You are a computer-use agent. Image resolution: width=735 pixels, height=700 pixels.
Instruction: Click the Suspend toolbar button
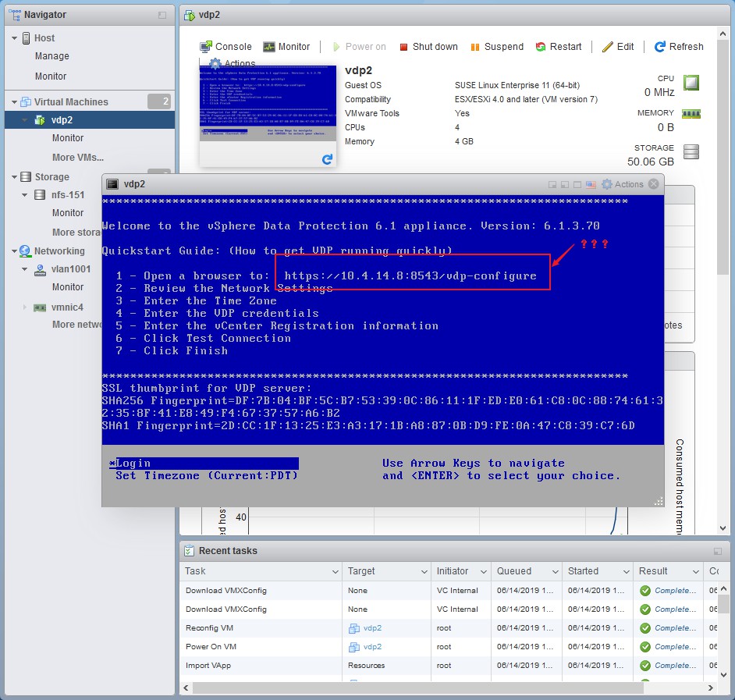click(497, 46)
